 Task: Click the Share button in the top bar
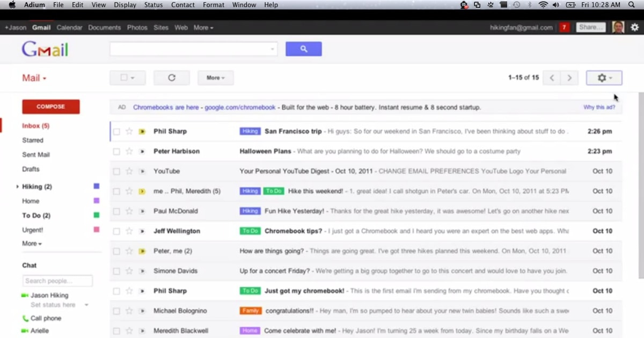coord(591,27)
